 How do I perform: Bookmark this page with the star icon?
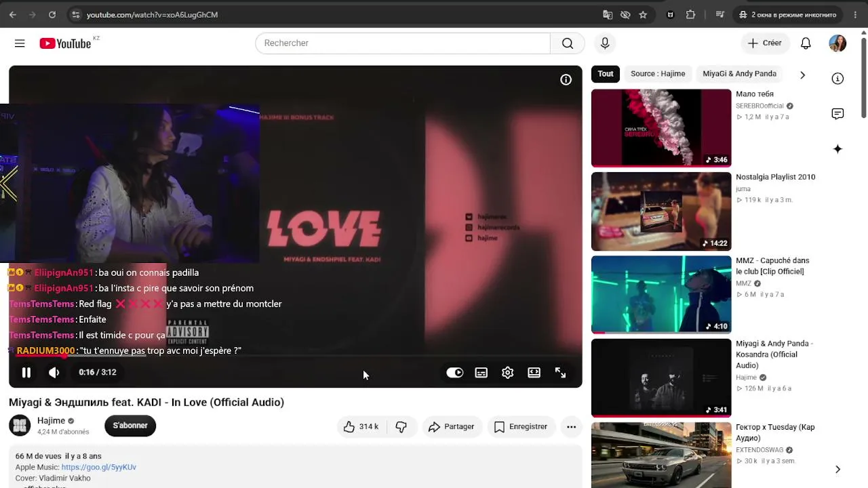tap(643, 14)
